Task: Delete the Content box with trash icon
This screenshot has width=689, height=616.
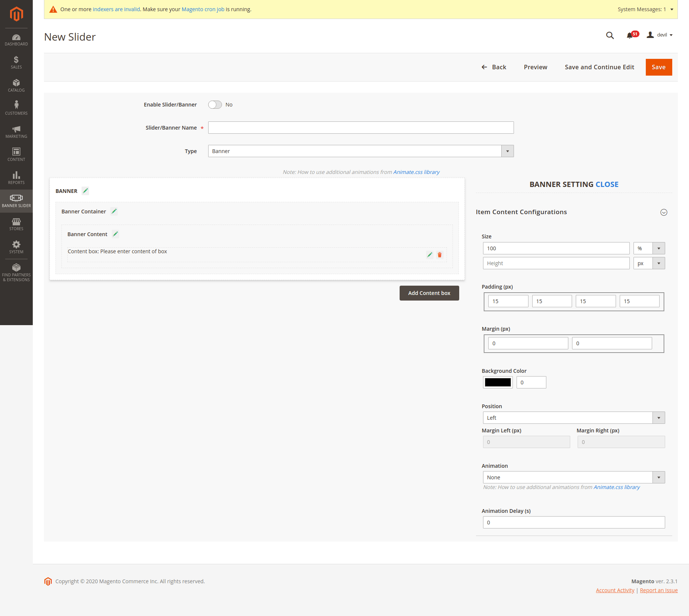Action: (439, 255)
